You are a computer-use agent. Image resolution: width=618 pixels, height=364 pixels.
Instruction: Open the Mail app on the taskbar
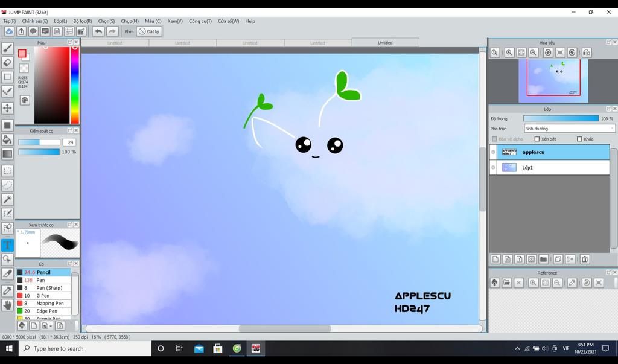199,348
